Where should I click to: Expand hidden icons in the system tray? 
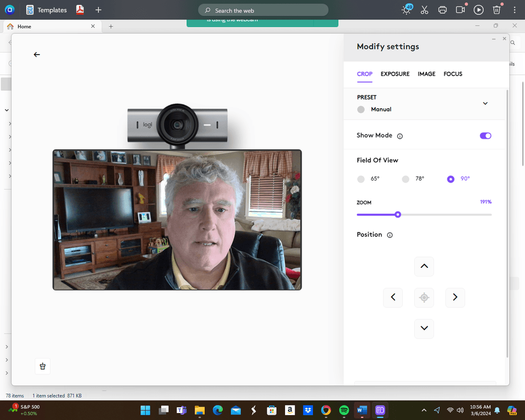click(423, 410)
